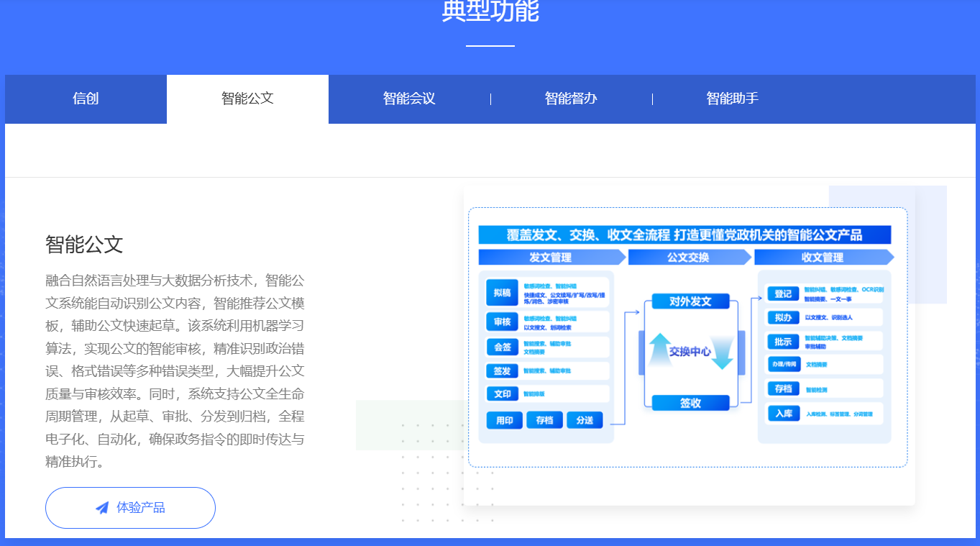The width and height of the screenshot is (980, 546).
Task: Switch to the 信创 tab
Action: [86, 99]
